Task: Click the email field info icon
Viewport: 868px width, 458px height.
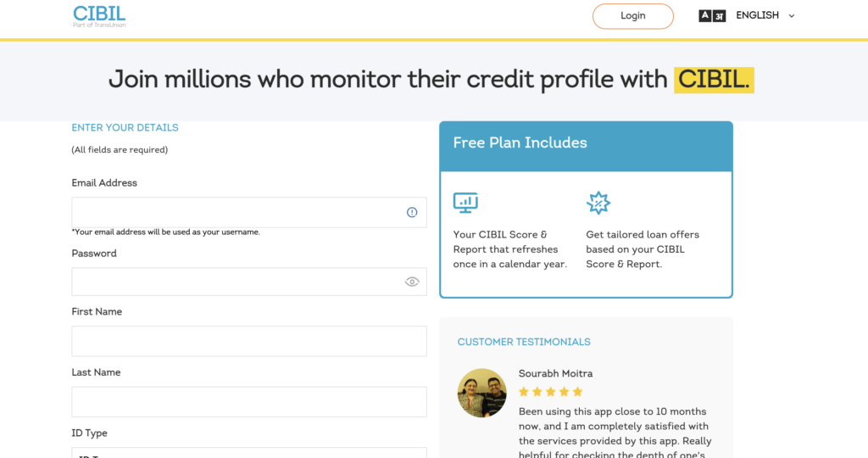Action: coord(412,213)
